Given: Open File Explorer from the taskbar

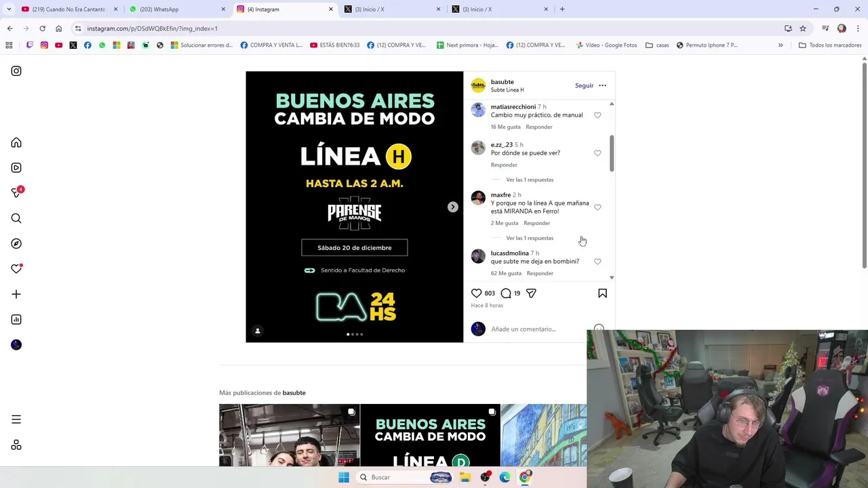Looking at the screenshot, I should 465,477.
